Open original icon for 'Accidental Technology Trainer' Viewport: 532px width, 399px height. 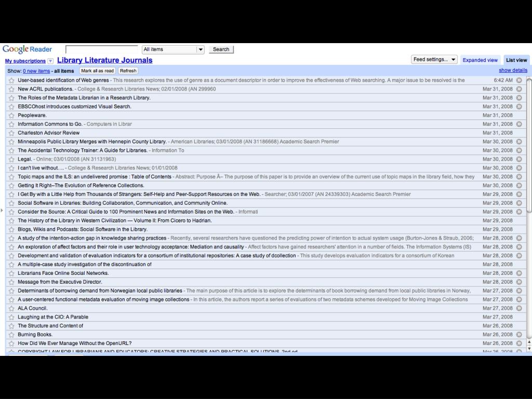point(519,151)
